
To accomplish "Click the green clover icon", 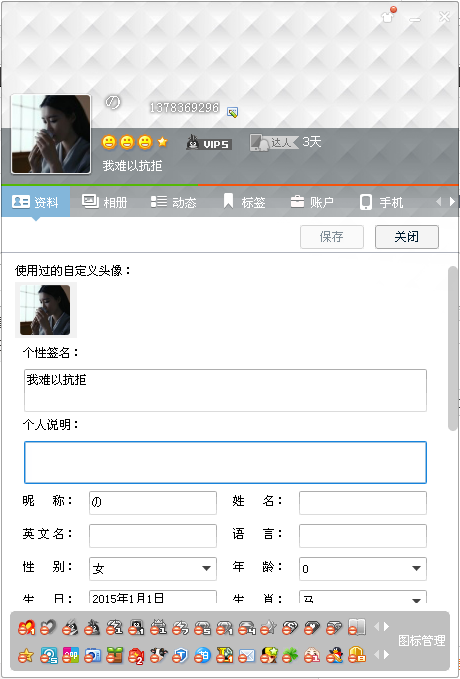I will pyautogui.click(x=290, y=656).
